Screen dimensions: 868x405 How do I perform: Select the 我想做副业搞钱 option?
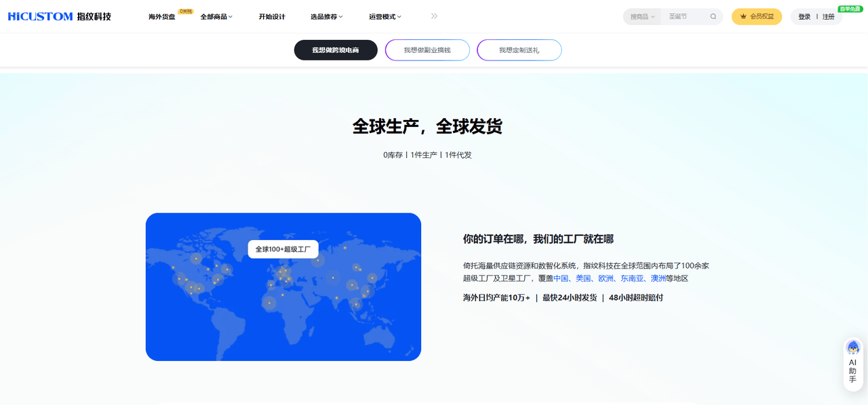[x=427, y=50]
